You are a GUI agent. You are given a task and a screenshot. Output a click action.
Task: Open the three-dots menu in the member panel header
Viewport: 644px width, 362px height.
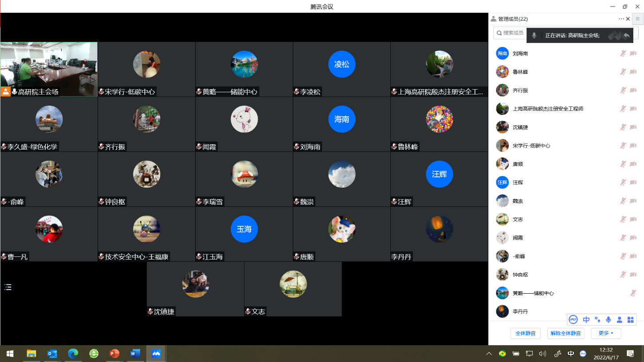pos(621,19)
